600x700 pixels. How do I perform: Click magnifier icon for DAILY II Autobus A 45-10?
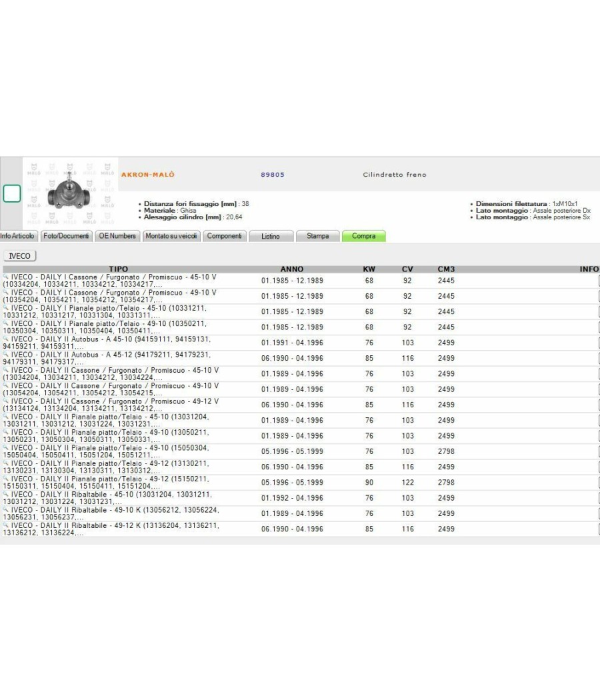point(6,339)
